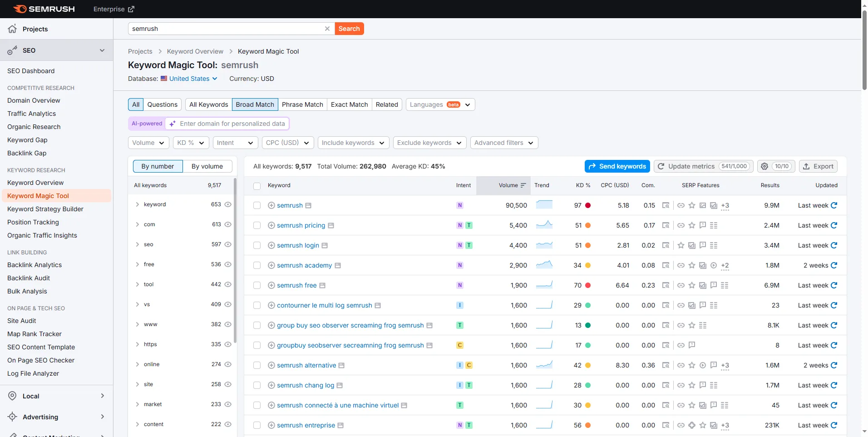Toggle eye icon for keyword group
868x437 pixels.
point(228,204)
